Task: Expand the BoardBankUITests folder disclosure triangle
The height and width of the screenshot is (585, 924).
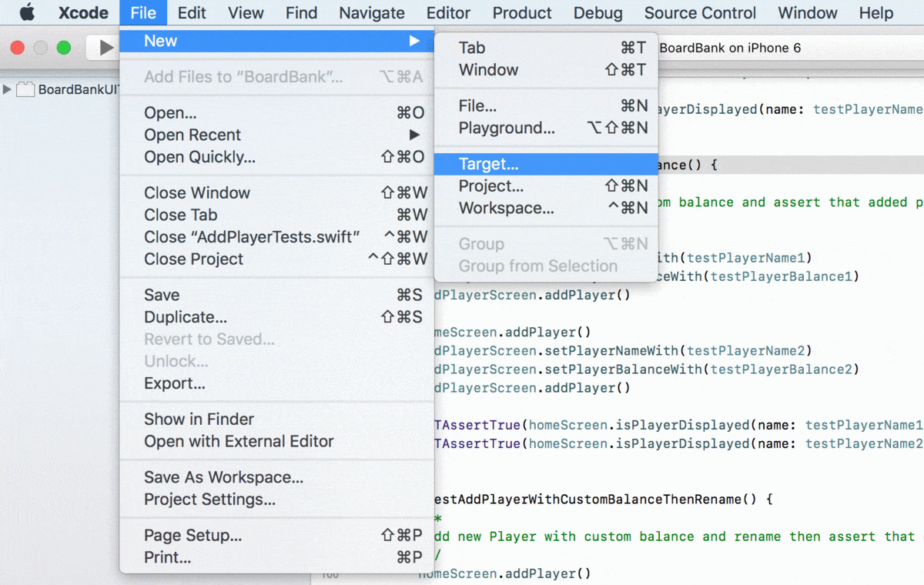Action: point(8,89)
